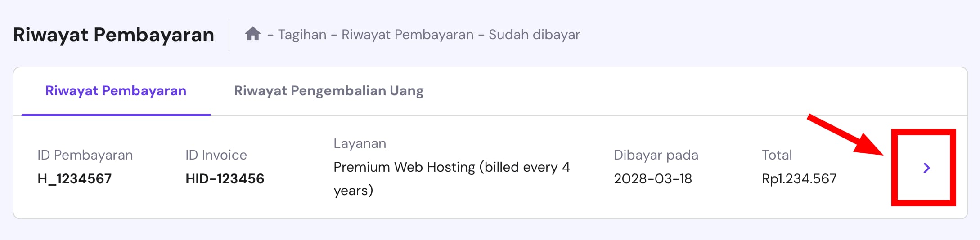980x240 pixels.
Task: Click the ID Invoice column label
Action: tap(216, 155)
